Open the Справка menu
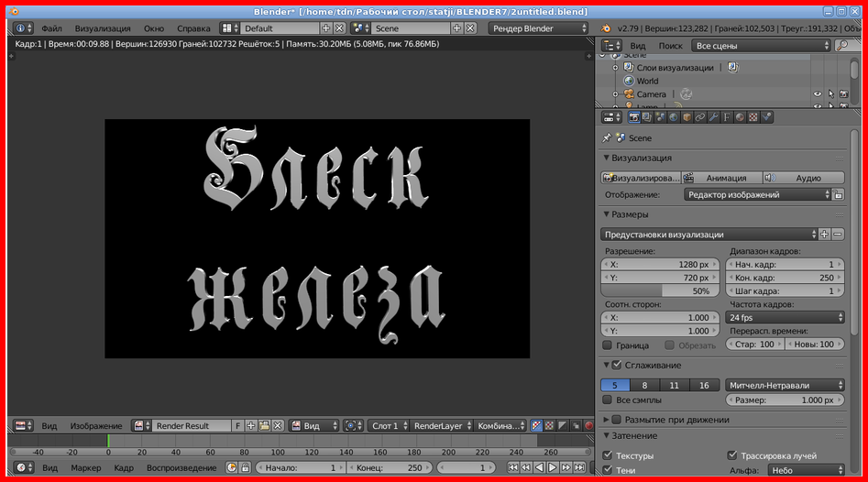Viewport: 868px width, 482px height. [x=193, y=28]
